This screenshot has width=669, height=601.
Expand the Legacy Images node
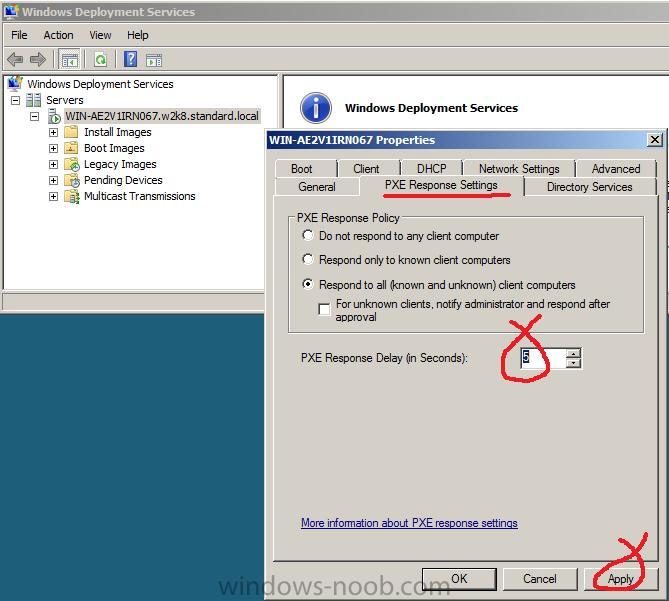coord(53,164)
